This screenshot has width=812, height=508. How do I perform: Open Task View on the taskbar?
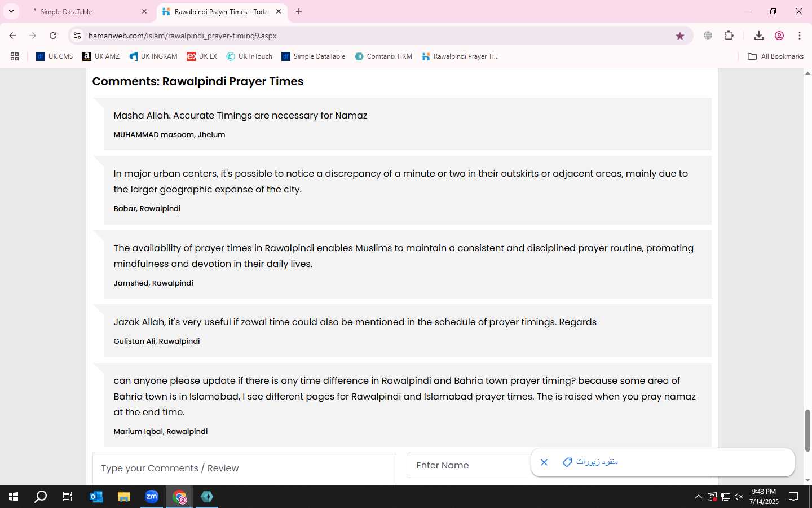pos(68,497)
